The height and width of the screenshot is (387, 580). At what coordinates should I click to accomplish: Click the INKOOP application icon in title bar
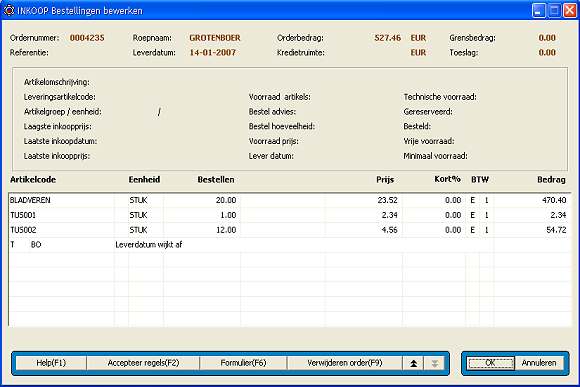(x=9, y=10)
